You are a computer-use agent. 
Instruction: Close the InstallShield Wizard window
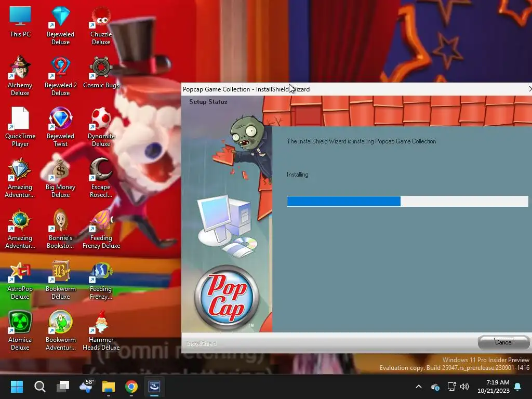point(529,89)
